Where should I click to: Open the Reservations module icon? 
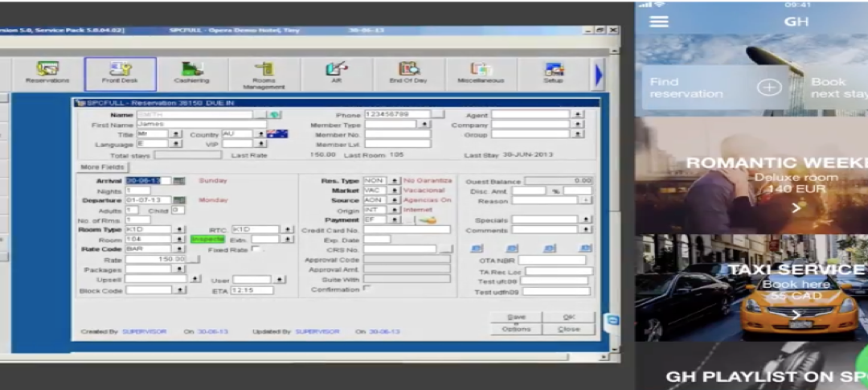(47, 74)
